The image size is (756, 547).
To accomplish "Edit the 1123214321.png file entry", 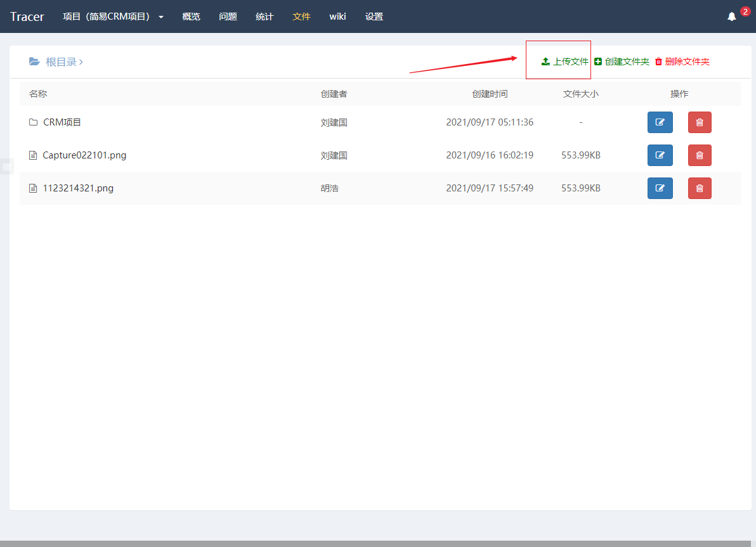I will (660, 188).
